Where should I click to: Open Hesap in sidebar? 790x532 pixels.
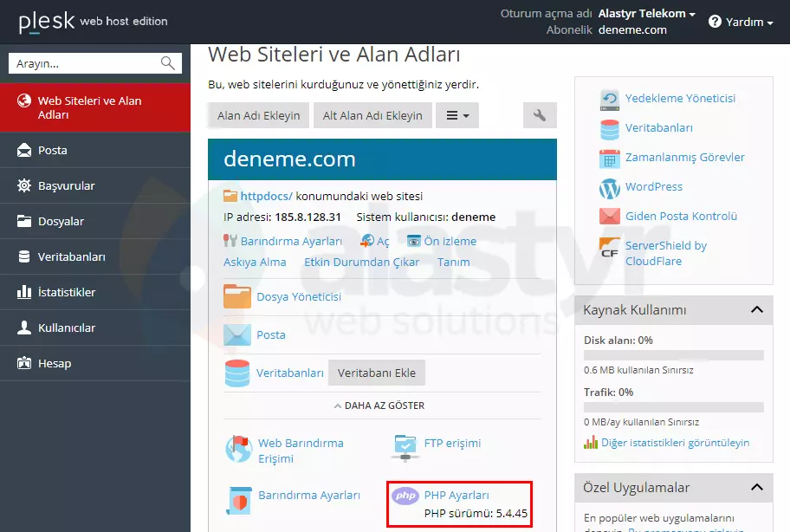coord(95,363)
